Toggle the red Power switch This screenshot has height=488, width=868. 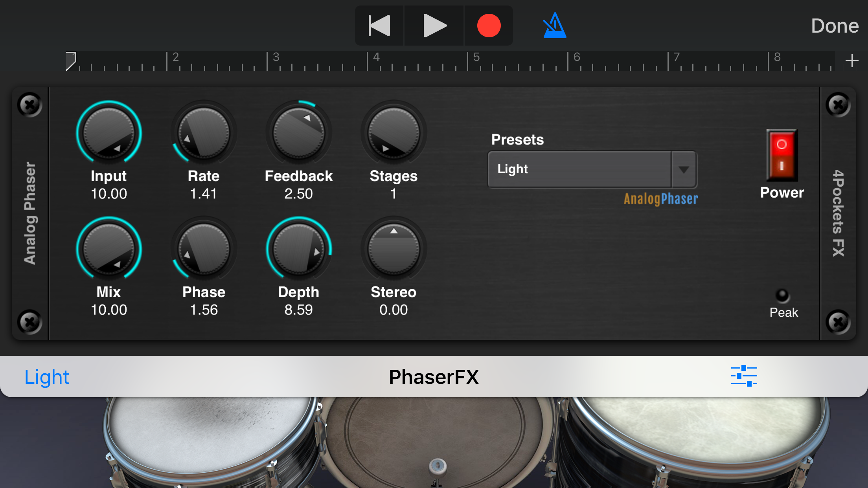pyautogui.click(x=782, y=155)
